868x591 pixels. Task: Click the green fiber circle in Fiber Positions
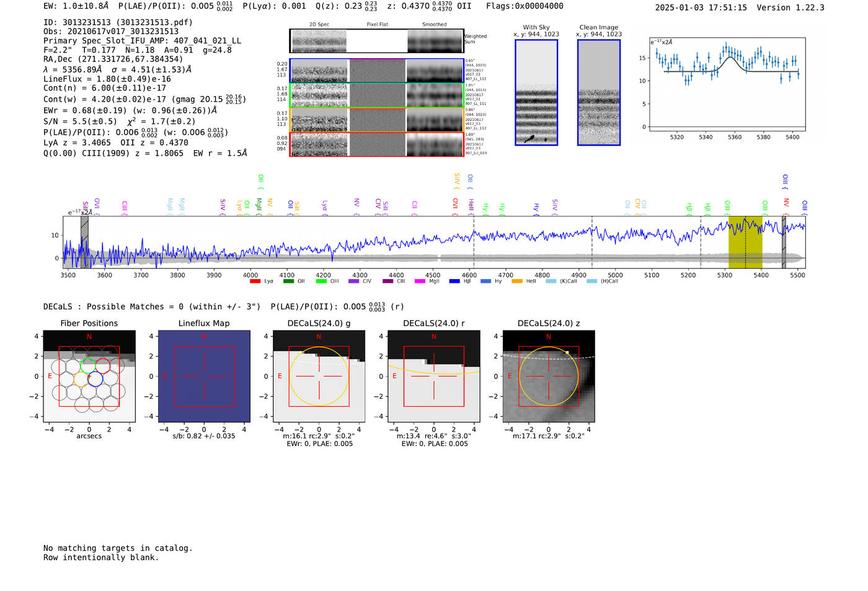88,365
